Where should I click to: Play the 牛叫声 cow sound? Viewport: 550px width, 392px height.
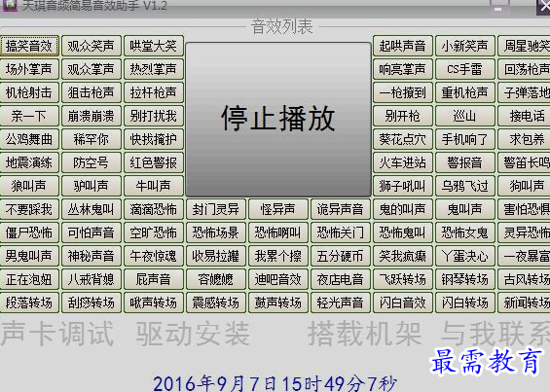154,186
